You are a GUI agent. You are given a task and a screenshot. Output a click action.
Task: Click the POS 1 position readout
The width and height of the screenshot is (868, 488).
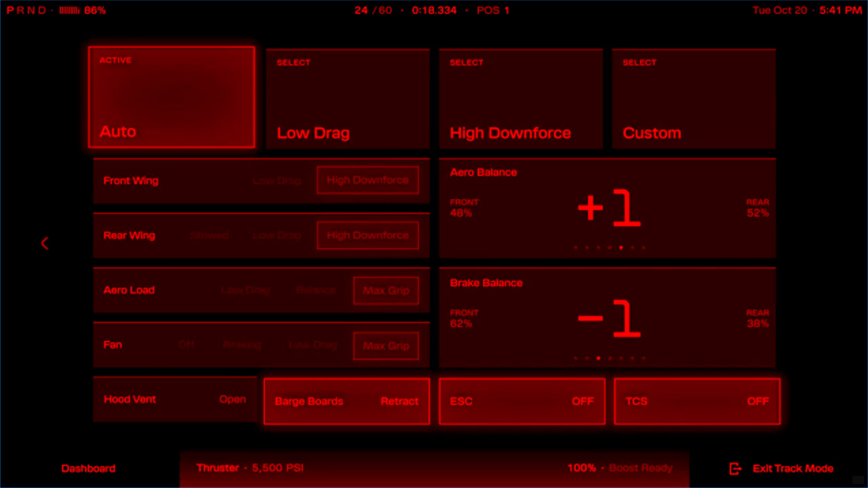tap(493, 10)
